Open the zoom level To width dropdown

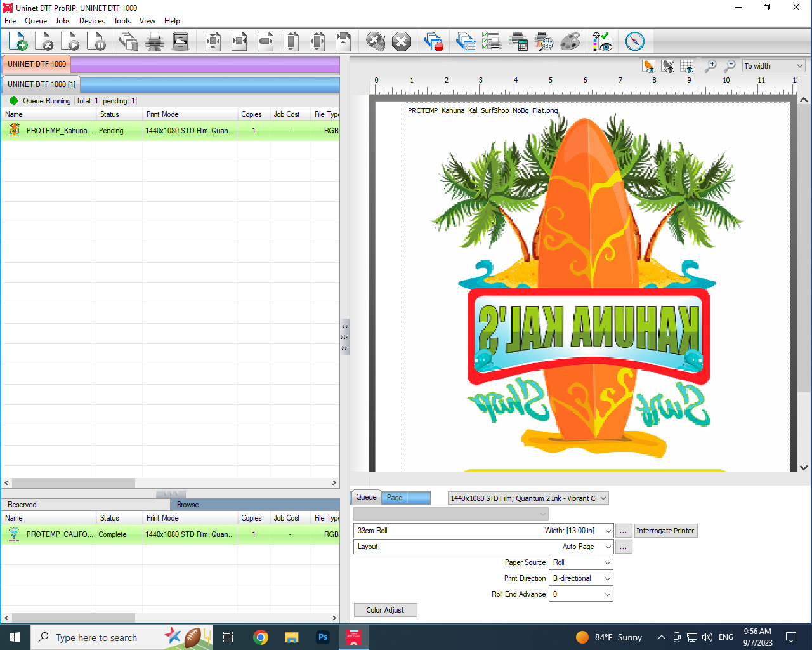(773, 65)
